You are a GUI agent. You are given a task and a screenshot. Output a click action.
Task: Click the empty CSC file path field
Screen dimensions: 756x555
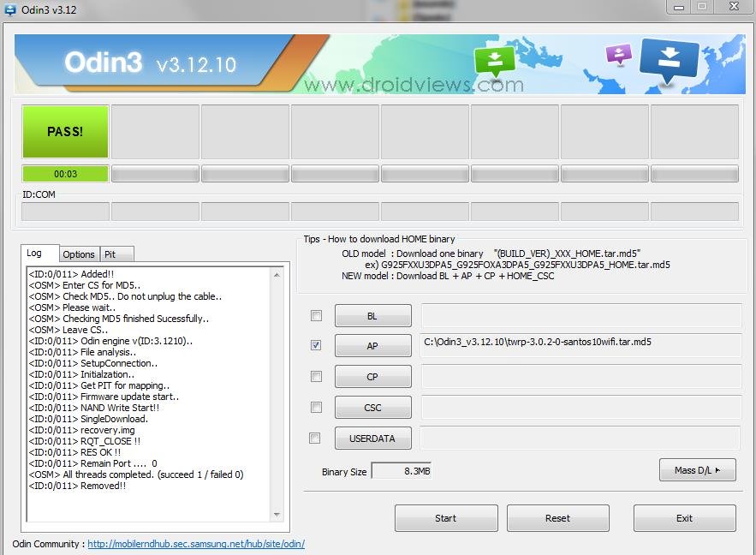pyautogui.click(x=581, y=407)
